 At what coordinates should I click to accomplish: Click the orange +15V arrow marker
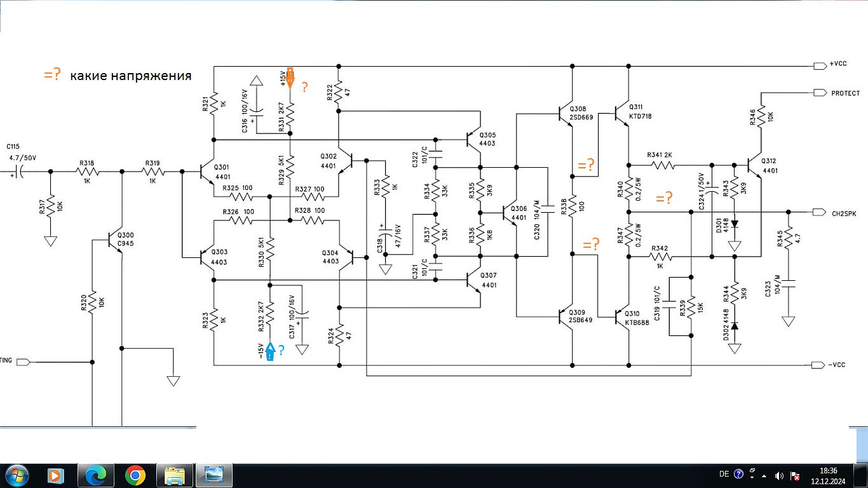tap(290, 78)
